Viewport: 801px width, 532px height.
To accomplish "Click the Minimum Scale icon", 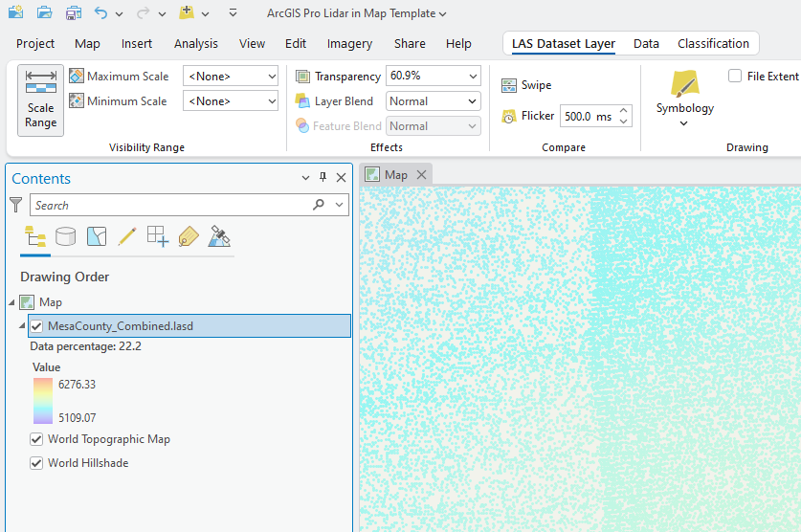I will click(77, 100).
